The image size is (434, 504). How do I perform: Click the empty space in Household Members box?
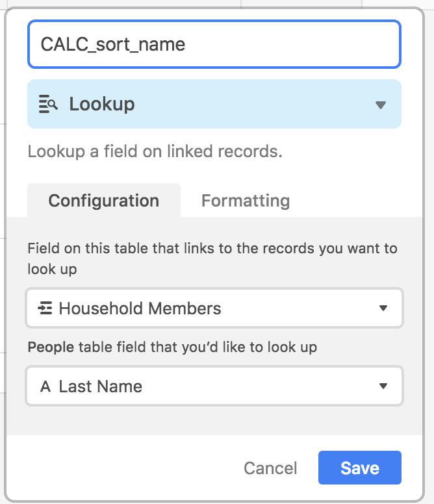(299, 308)
